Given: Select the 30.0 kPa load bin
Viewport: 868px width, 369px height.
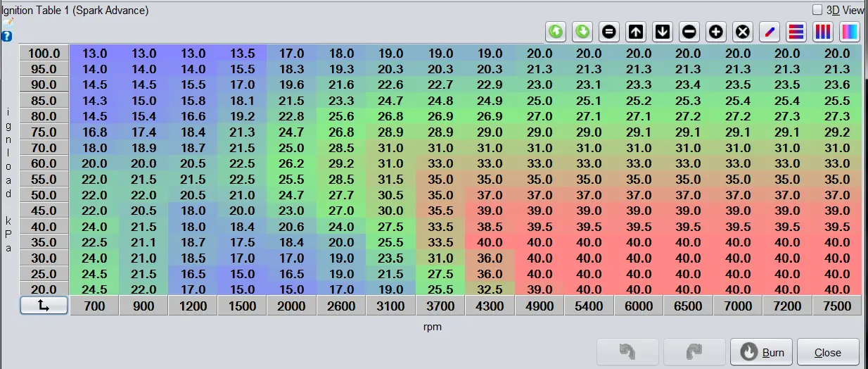Looking at the screenshot, I should [x=44, y=258].
